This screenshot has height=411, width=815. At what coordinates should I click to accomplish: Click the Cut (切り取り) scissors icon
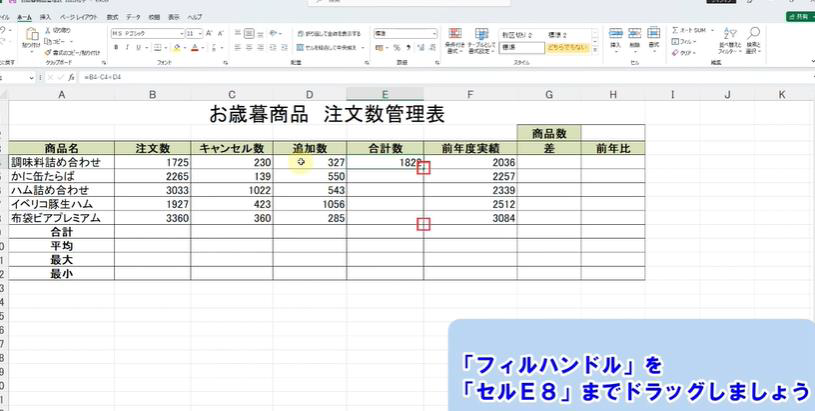[x=50, y=30]
